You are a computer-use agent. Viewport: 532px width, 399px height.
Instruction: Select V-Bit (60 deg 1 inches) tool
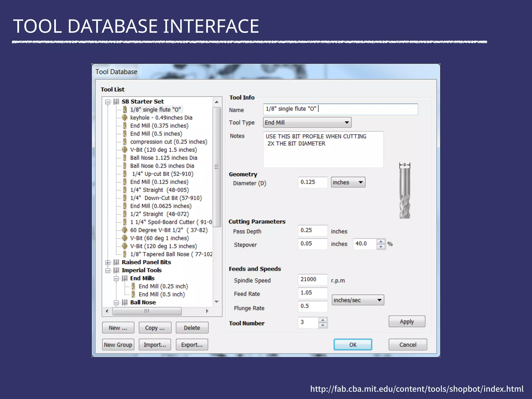click(x=159, y=238)
